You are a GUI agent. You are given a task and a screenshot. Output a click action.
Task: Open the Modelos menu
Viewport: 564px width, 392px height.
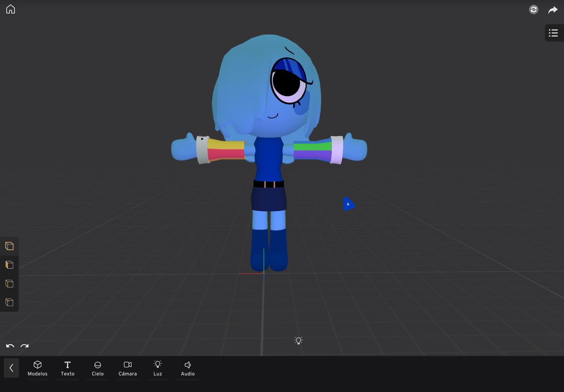tap(38, 368)
